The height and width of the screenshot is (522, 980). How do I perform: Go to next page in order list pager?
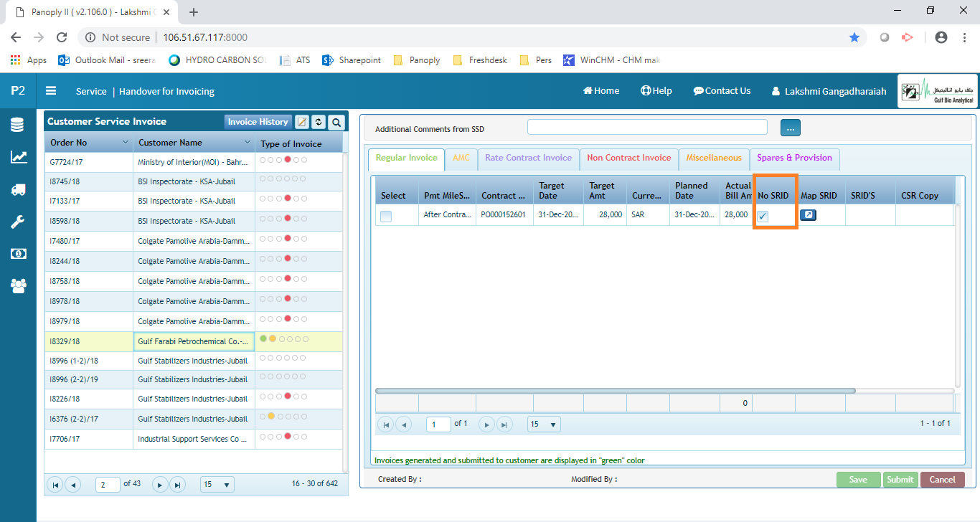[x=160, y=485]
